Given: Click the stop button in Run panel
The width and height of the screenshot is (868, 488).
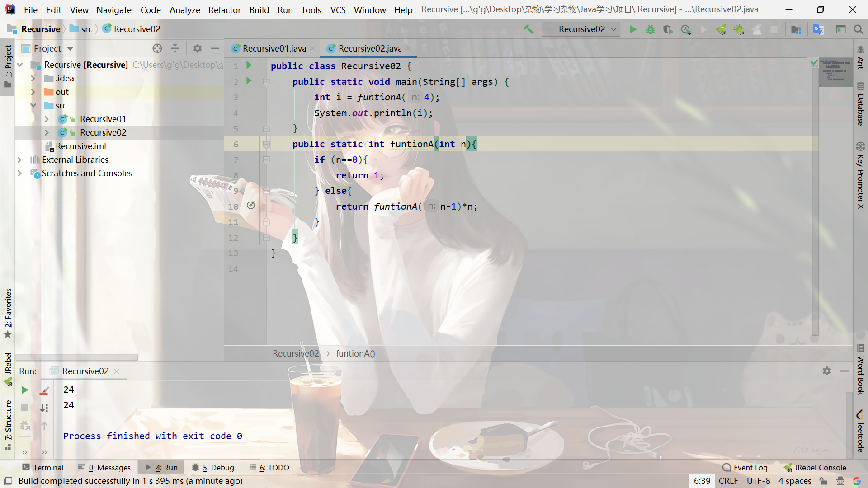Looking at the screenshot, I should (x=25, y=408).
